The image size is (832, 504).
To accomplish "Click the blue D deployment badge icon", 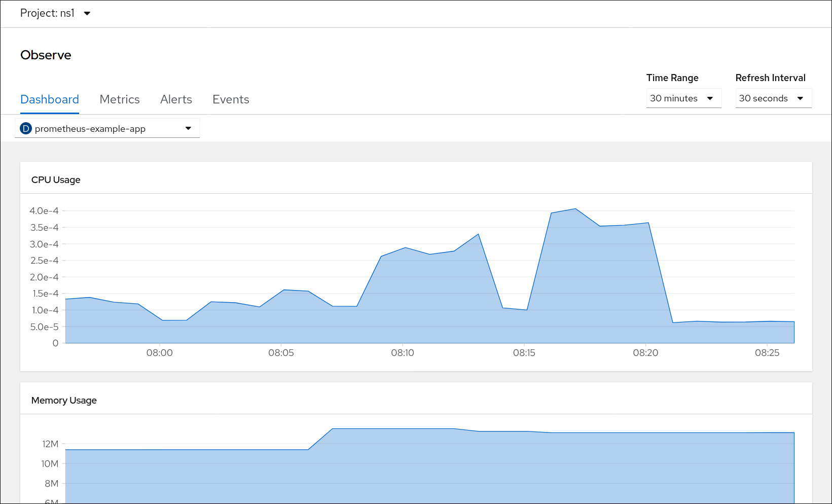I will [x=26, y=129].
